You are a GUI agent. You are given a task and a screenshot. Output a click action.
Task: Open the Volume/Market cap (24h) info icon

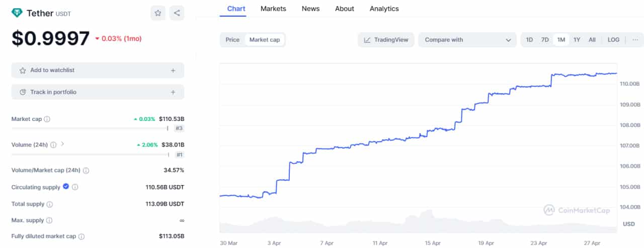click(x=86, y=170)
